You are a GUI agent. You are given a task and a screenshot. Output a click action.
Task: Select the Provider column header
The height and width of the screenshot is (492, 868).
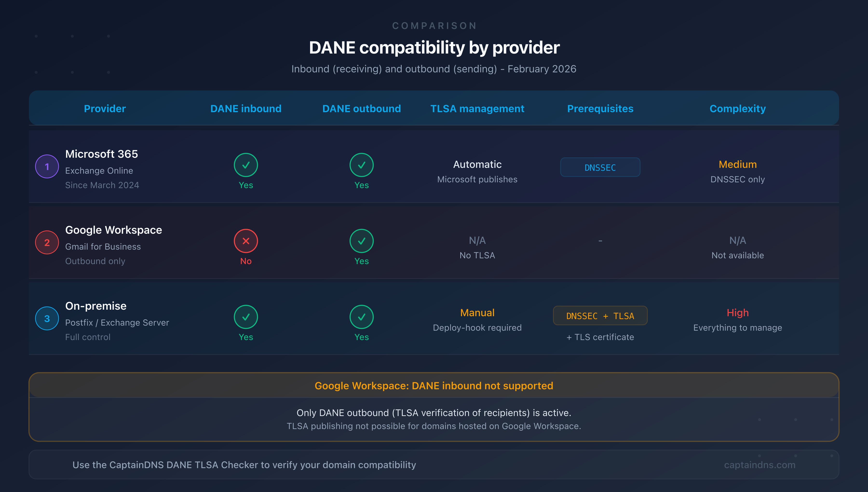tap(105, 109)
